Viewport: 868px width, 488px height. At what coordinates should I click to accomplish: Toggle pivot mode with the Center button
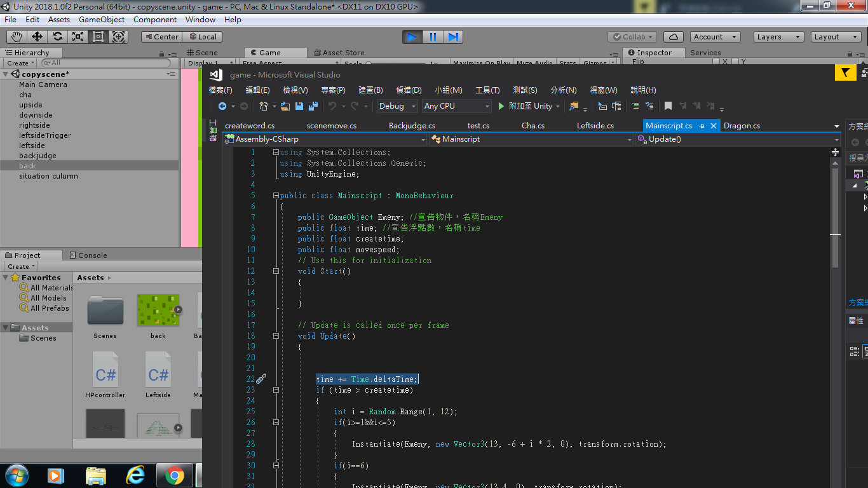click(x=161, y=36)
